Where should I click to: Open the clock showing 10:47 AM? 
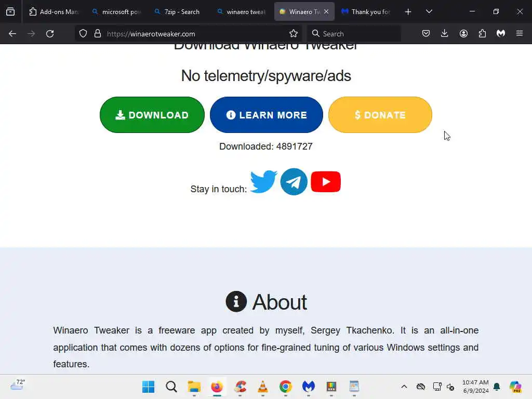point(475,387)
